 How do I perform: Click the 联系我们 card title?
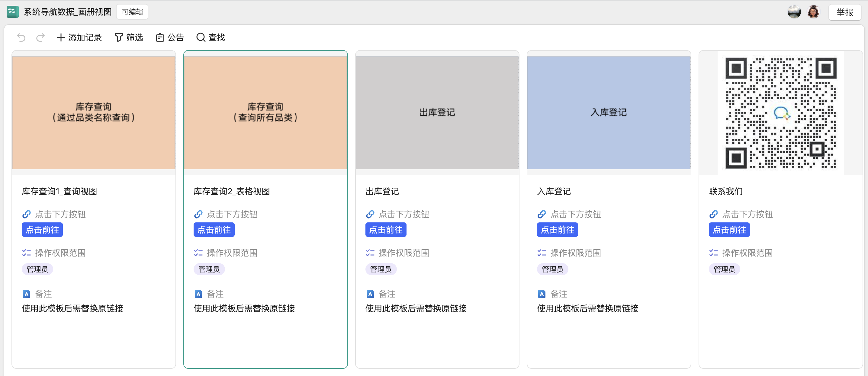[x=726, y=192]
